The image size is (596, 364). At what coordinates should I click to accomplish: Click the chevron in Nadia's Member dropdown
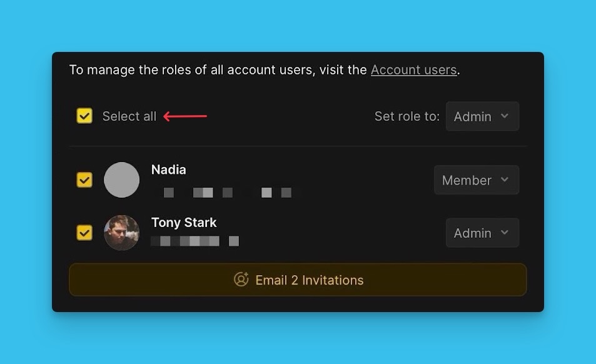pyautogui.click(x=505, y=180)
